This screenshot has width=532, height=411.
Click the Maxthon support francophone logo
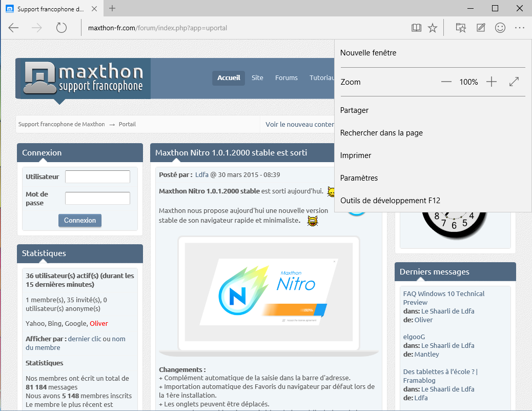pos(83,79)
